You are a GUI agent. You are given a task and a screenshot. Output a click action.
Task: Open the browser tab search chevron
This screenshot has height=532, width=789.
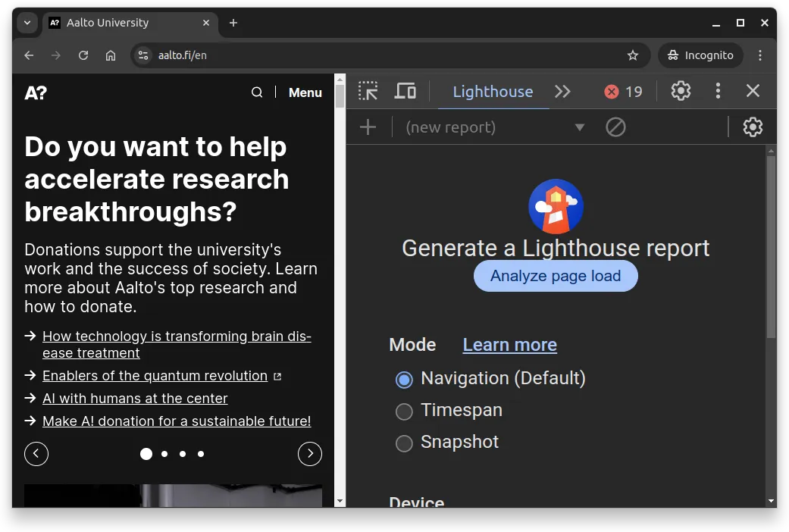(x=28, y=23)
